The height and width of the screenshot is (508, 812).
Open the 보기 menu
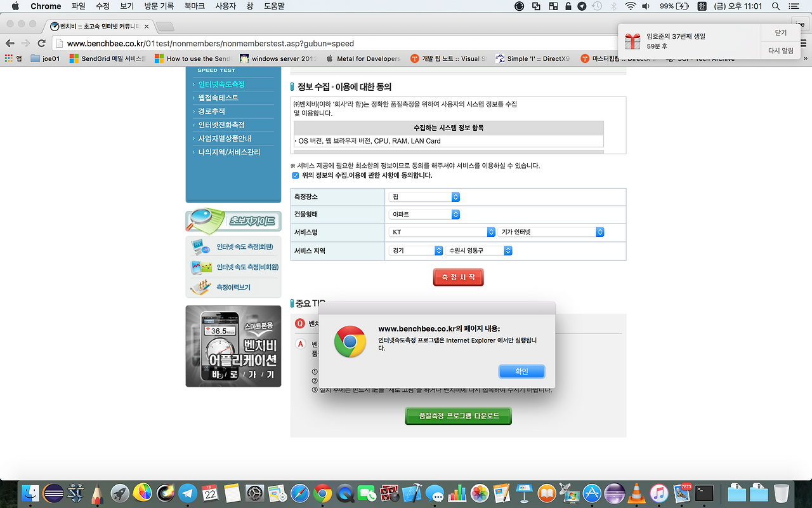[x=127, y=6]
